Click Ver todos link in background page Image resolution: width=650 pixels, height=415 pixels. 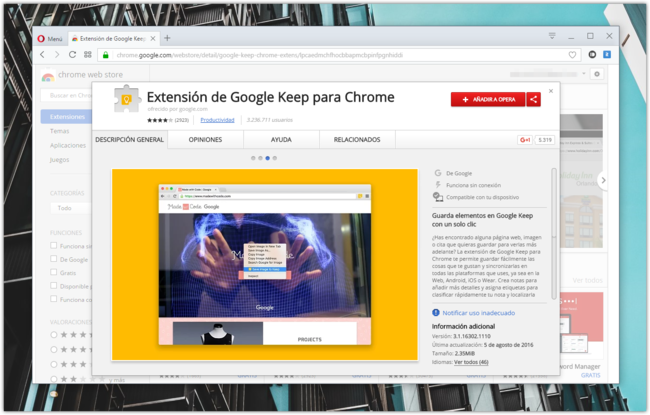tap(587, 280)
